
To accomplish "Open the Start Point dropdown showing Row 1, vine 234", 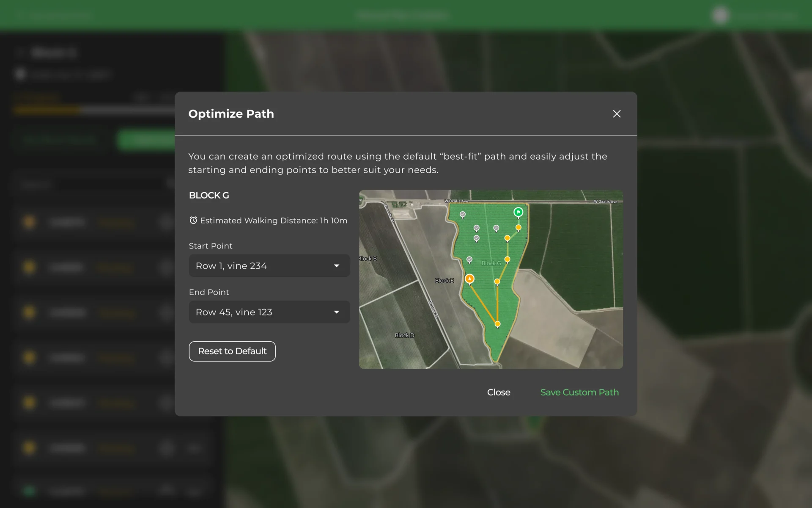I will tap(269, 265).
